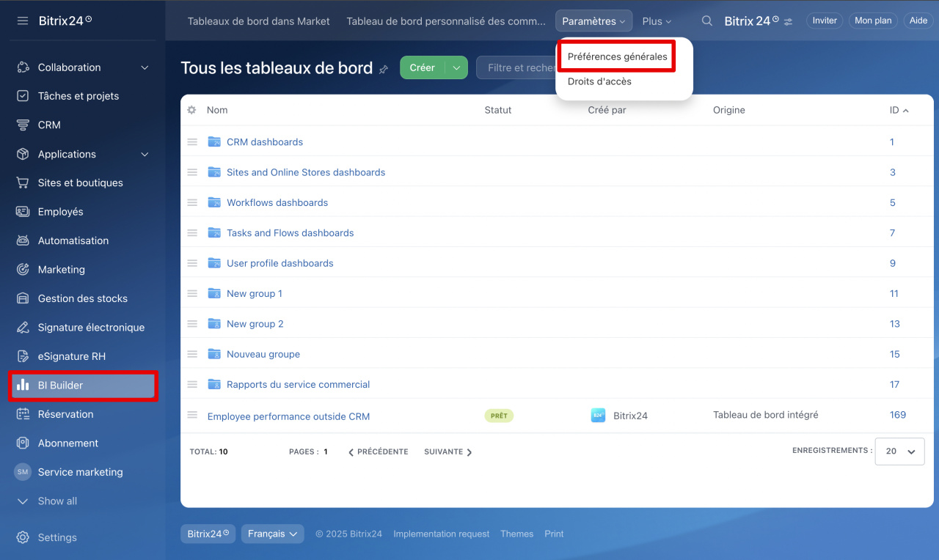The width and height of the screenshot is (939, 560).
Task: Click folder icon of Nouveau groupe row
Action: pos(214,354)
